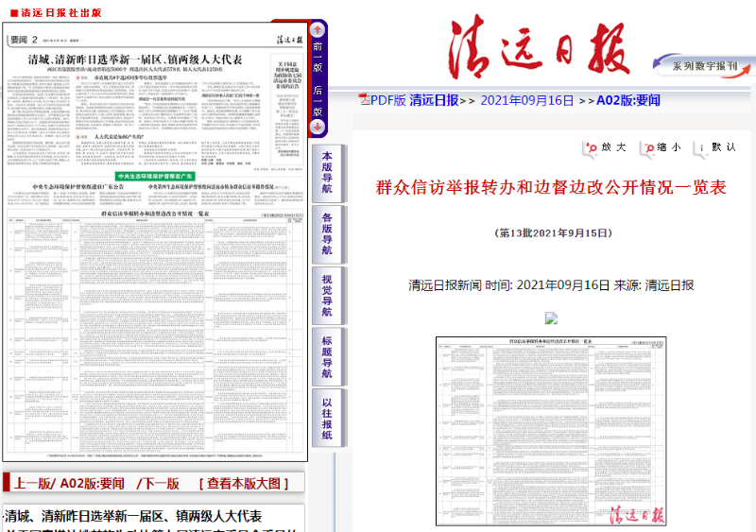Open the 标题导航 side tab
The width and height of the screenshot is (756, 532).
pyautogui.click(x=327, y=356)
